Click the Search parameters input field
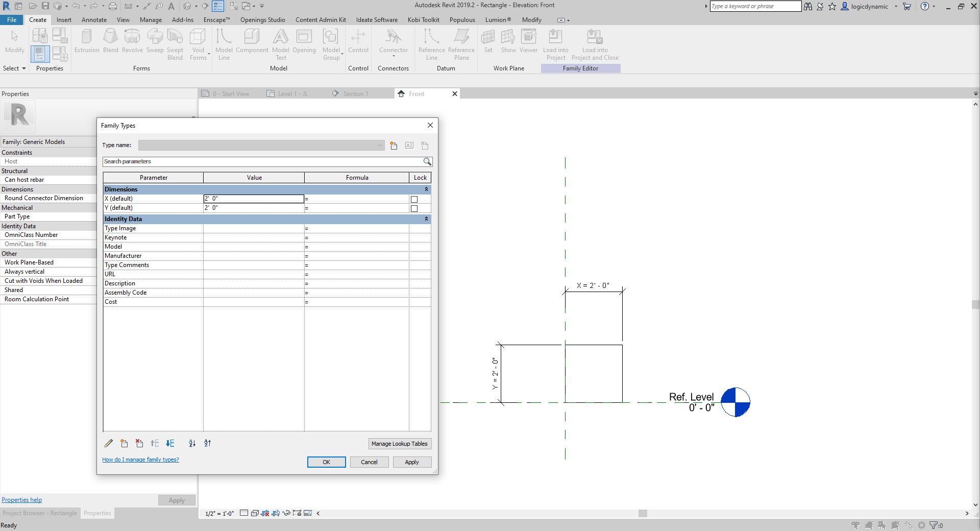Screen dimensions: 980x531 (x=262, y=161)
